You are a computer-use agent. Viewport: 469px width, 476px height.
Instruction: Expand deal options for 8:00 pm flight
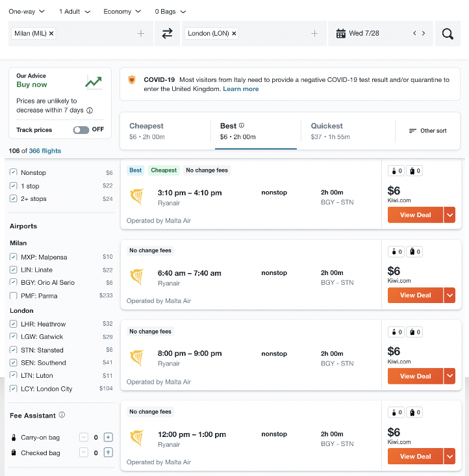point(450,376)
